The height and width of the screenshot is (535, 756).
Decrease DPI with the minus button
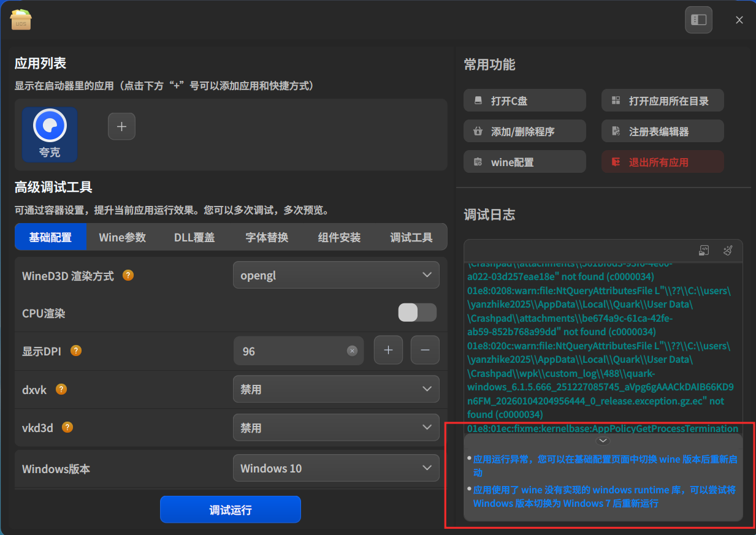tap(425, 351)
